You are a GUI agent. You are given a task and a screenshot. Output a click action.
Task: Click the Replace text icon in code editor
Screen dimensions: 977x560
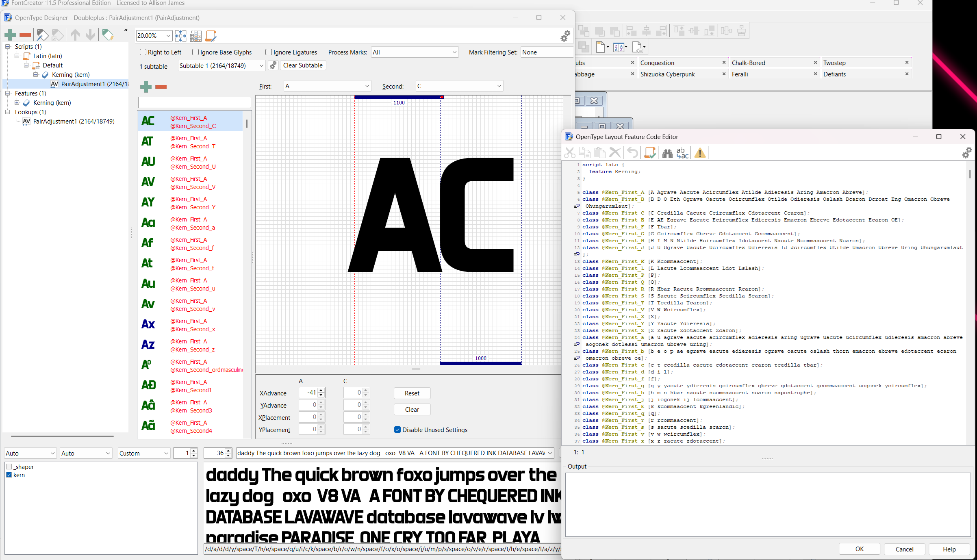tap(682, 153)
